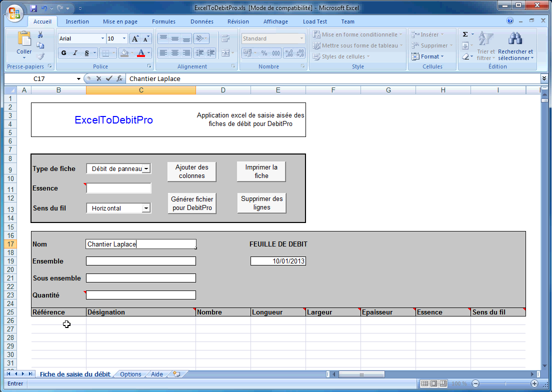Click the format painter brush icon

[x=41, y=56]
